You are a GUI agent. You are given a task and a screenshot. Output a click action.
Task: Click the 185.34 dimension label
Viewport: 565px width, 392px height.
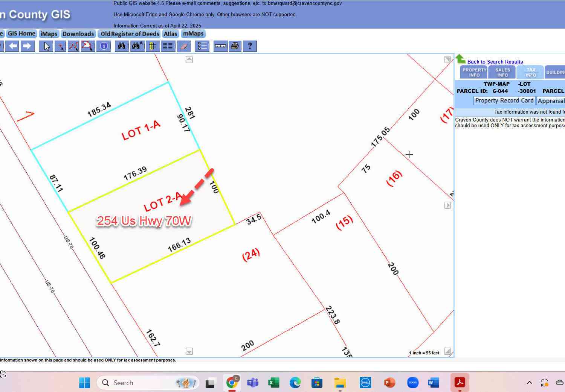(x=99, y=109)
